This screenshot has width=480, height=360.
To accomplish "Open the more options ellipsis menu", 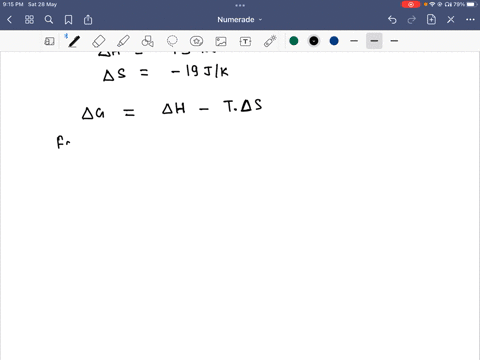I will 470,20.
